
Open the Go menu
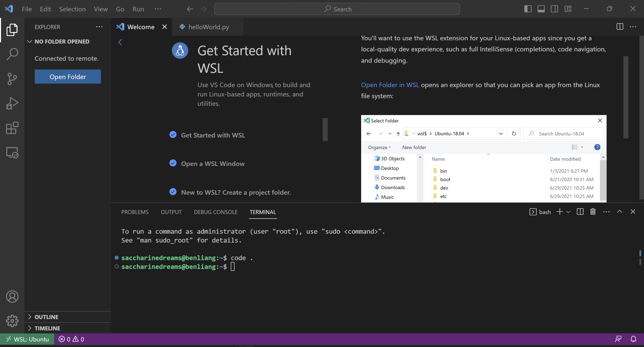[x=120, y=9]
